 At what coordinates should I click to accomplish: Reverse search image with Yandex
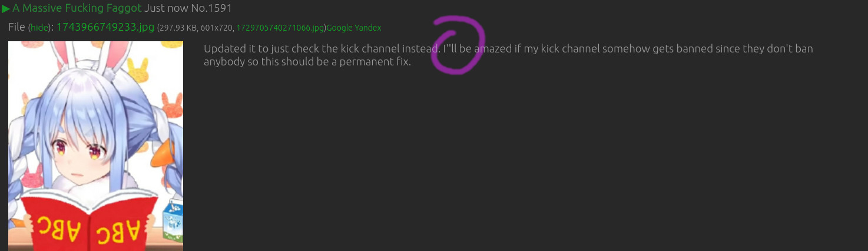(x=368, y=28)
